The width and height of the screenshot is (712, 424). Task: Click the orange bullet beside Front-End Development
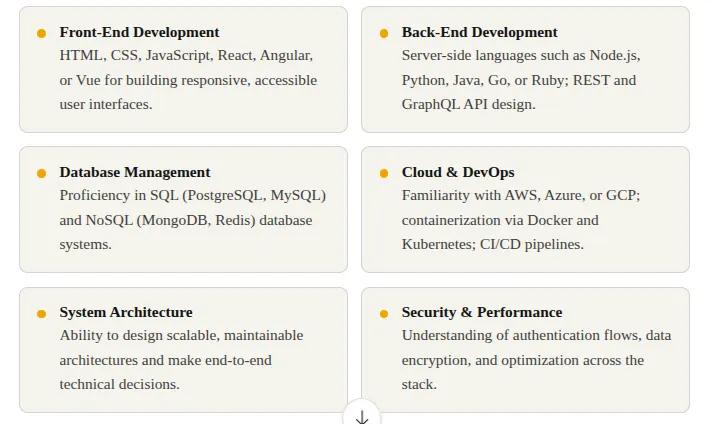pos(42,33)
